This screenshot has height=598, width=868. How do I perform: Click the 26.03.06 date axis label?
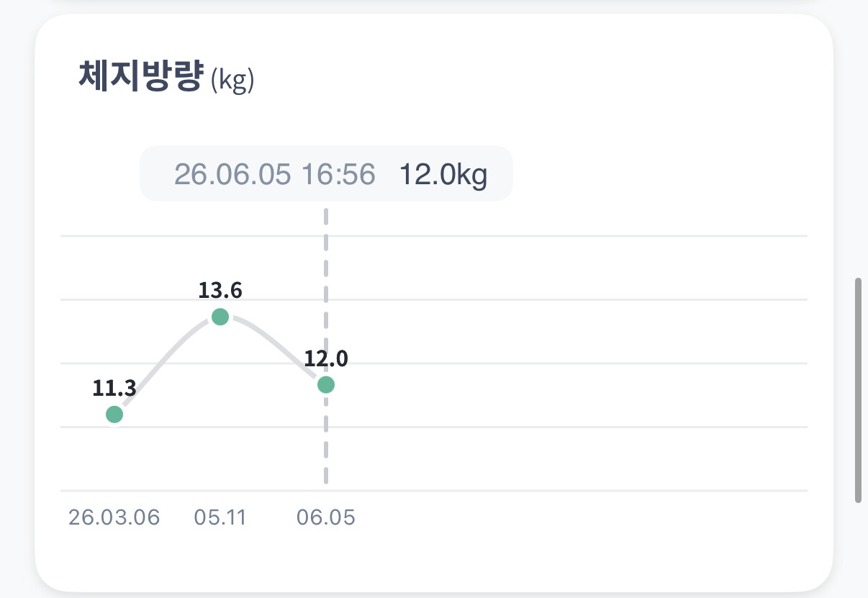click(x=114, y=517)
